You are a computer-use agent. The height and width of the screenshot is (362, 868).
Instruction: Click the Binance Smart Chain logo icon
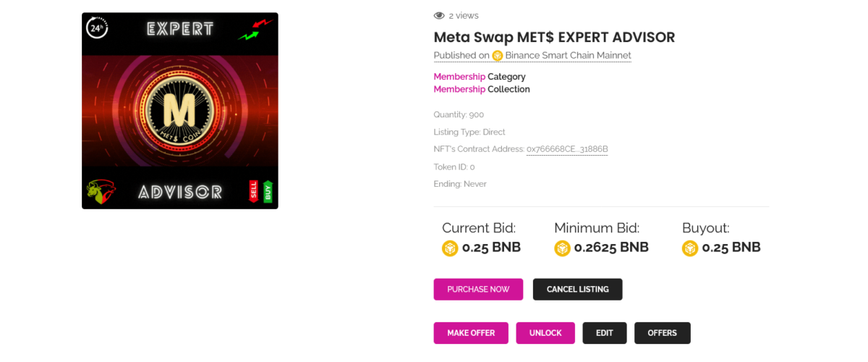pyautogui.click(x=497, y=56)
